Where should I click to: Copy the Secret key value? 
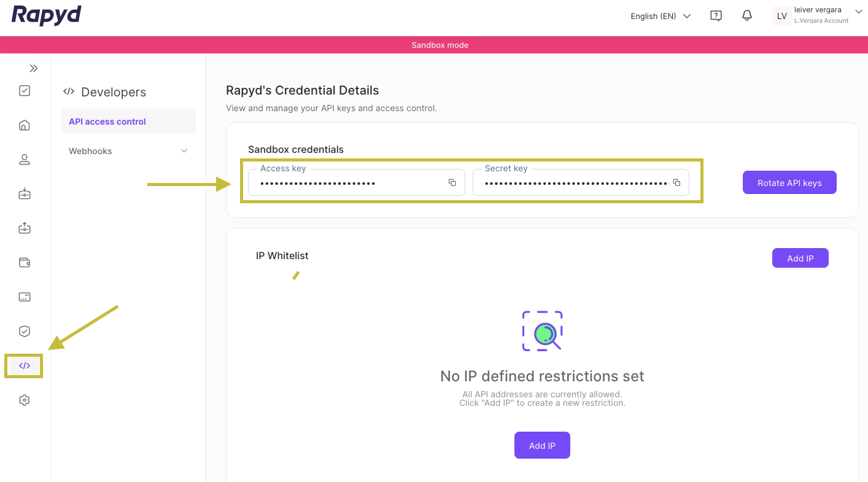676,183
